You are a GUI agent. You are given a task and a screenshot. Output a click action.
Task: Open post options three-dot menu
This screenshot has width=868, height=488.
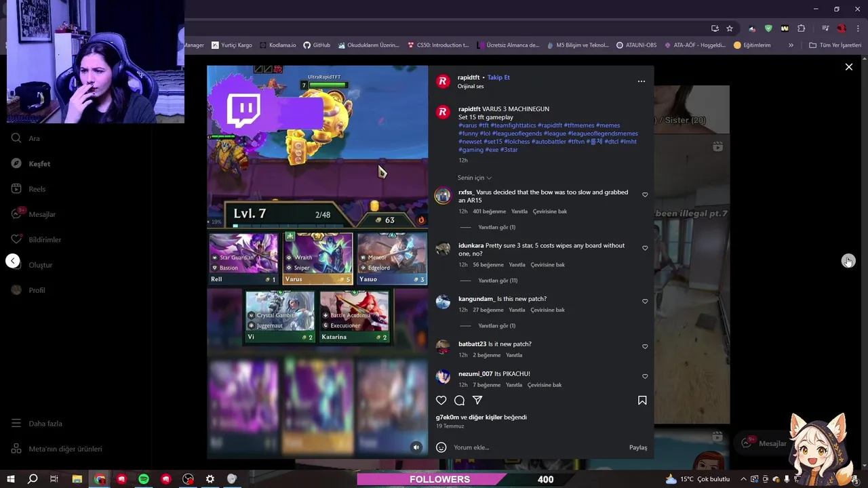642,81
